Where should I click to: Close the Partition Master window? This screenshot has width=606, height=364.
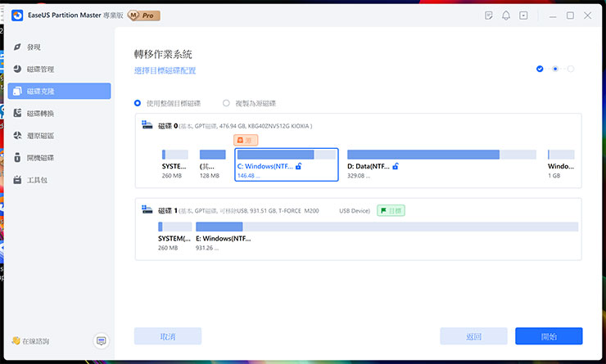click(x=587, y=16)
